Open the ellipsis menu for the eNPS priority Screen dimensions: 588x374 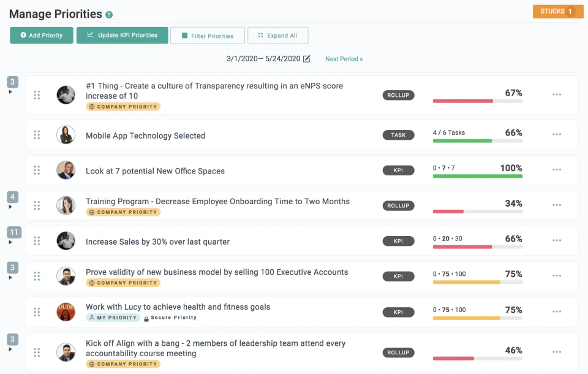(557, 94)
